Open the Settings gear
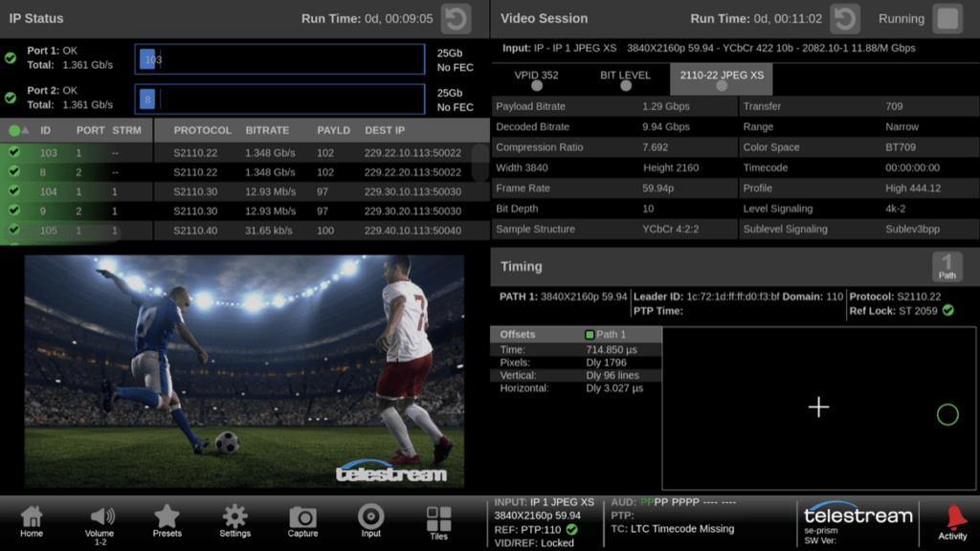Screen dimensions: 980x551 click(234, 521)
